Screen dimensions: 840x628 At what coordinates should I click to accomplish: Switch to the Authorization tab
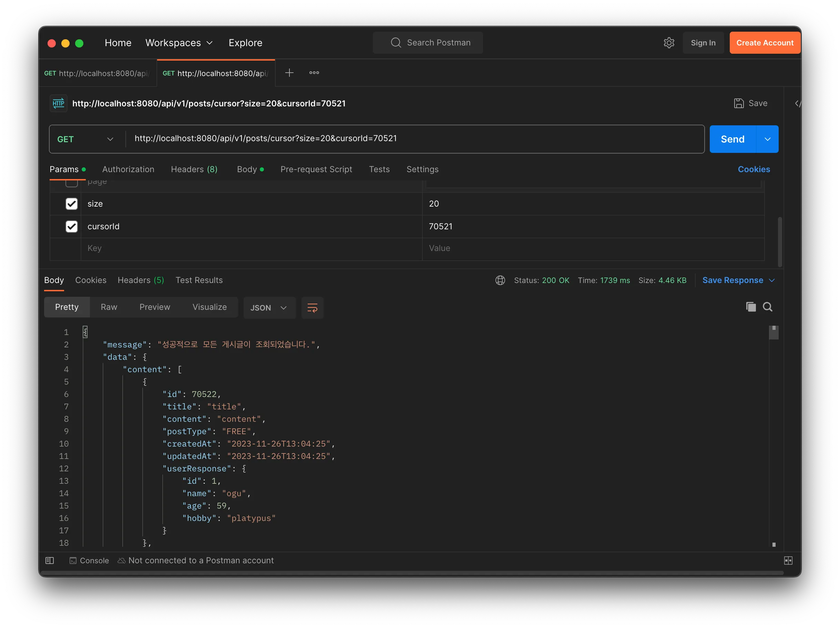click(x=128, y=169)
